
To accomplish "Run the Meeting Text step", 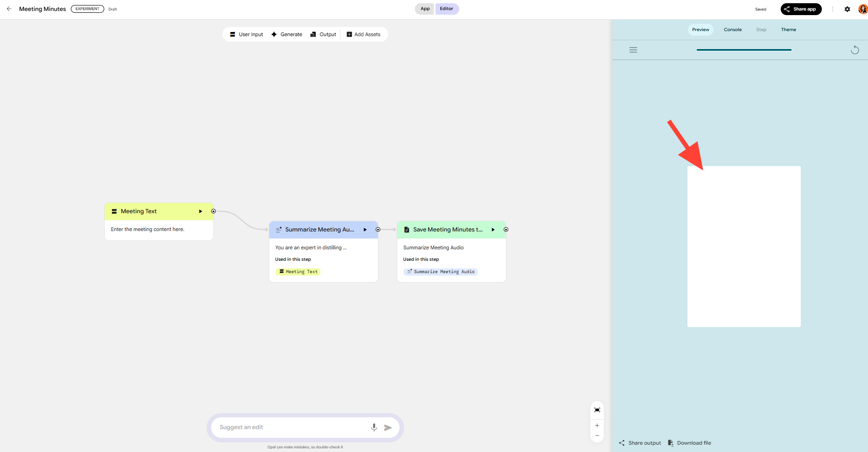I will tap(200, 211).
